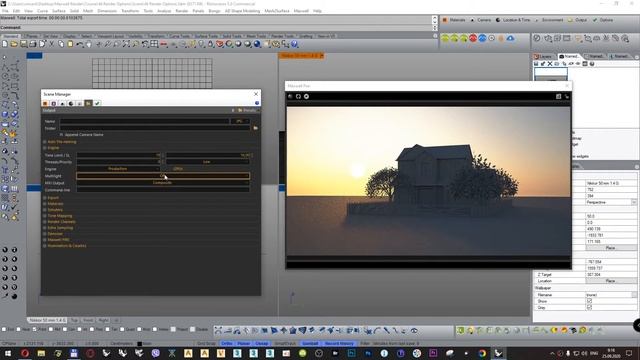Viewport: 640px width, 360px height.
Task: Click the red circular Maxwell toolbar icon
Action: (473, 38)
